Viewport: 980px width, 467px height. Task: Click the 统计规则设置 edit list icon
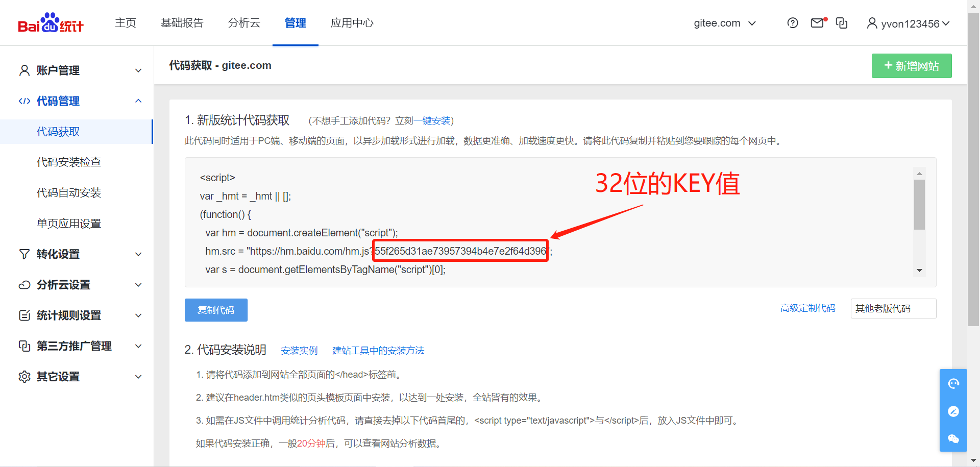pyautogui.click(x=24, y=315)
